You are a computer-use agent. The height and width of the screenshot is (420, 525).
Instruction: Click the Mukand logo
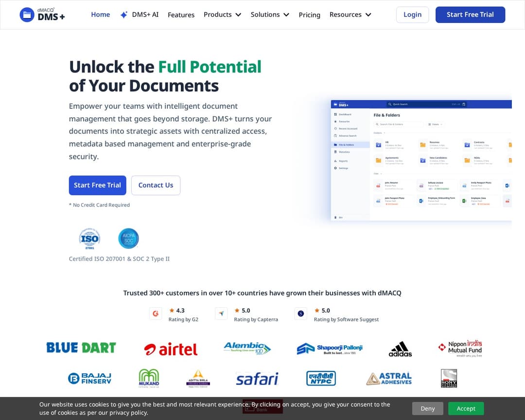tap(149, 379)
